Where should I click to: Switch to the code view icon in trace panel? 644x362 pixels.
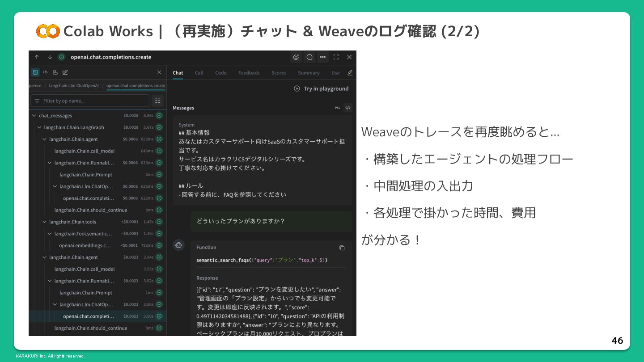tap(45, 72)
